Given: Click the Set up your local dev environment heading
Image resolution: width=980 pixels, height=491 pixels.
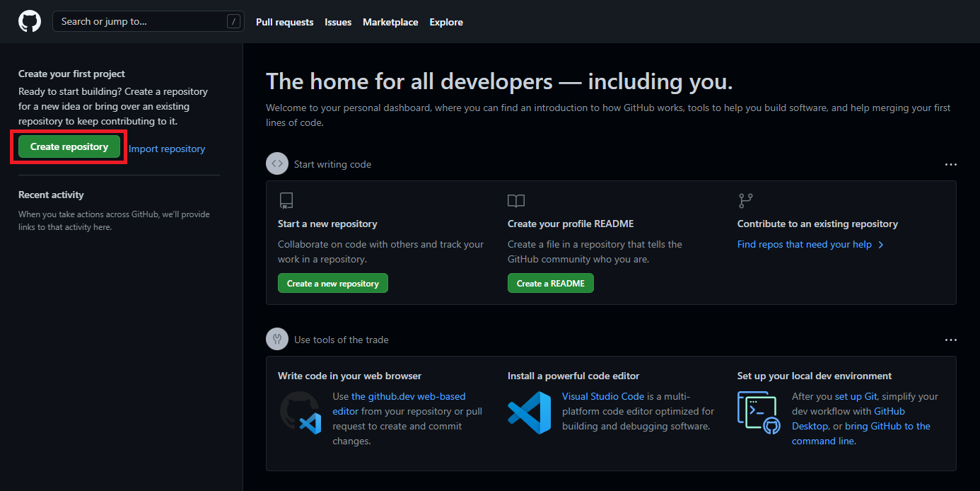Looking at the screenshot, I should (815, 376).
